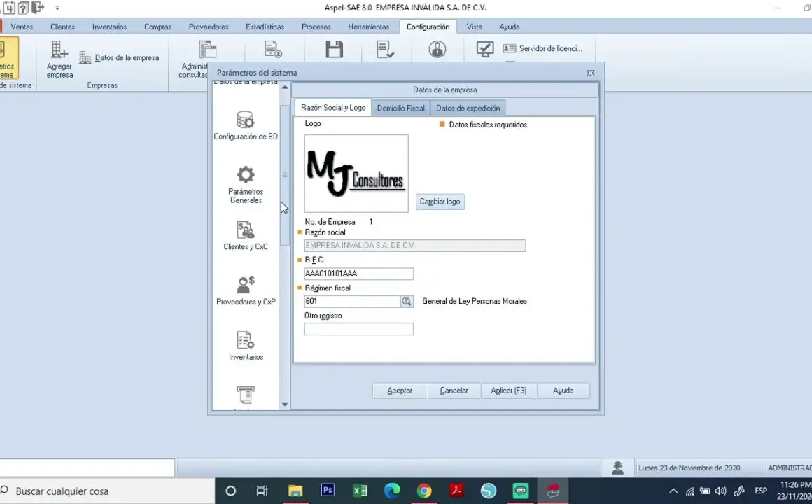Click Datos de la empresa ribbon item
This screenshot has height=504, width=812.
[119, 57]
